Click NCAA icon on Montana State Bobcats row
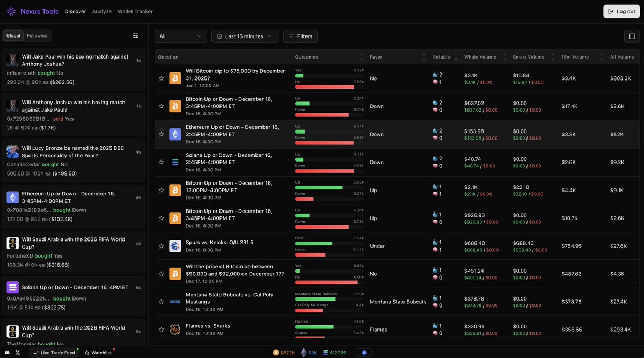Screen dimensions: 644x358 175,302
